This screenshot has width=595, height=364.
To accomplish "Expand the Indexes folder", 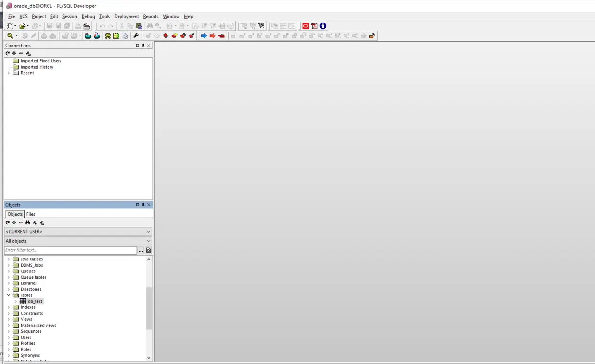I will tap(9, 307).
